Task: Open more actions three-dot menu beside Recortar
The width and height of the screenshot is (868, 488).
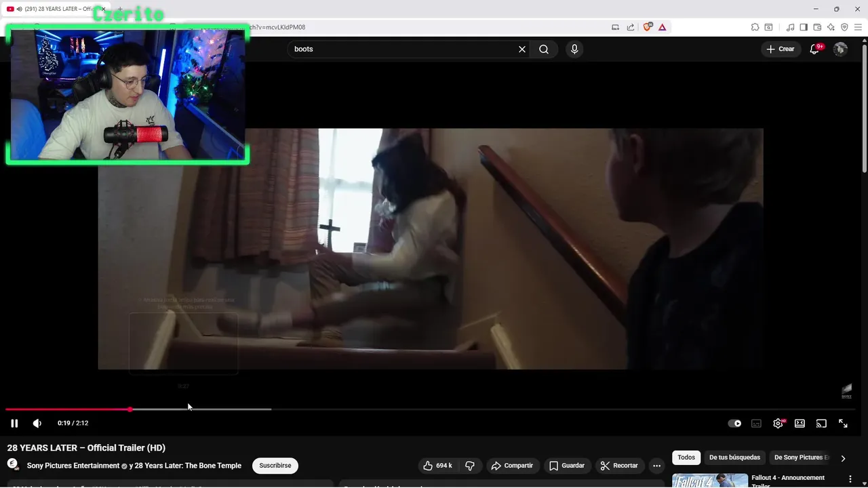Action: click(x=656, y=466)
